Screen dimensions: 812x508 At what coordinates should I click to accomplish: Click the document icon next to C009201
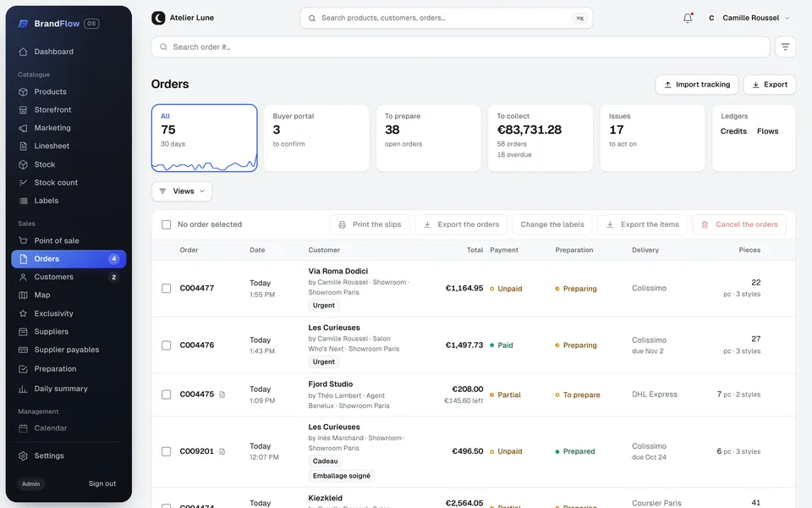click(x=222, y=451)
